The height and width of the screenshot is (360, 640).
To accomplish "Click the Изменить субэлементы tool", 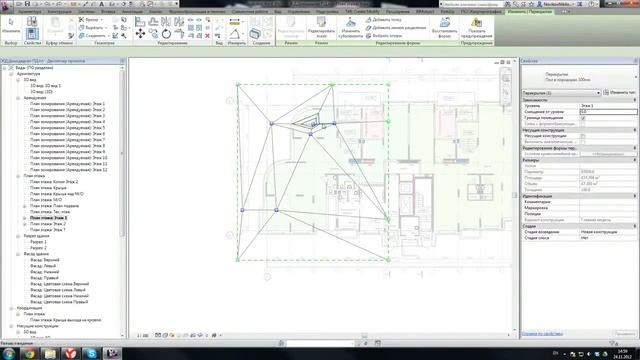I will pos(351,28).
